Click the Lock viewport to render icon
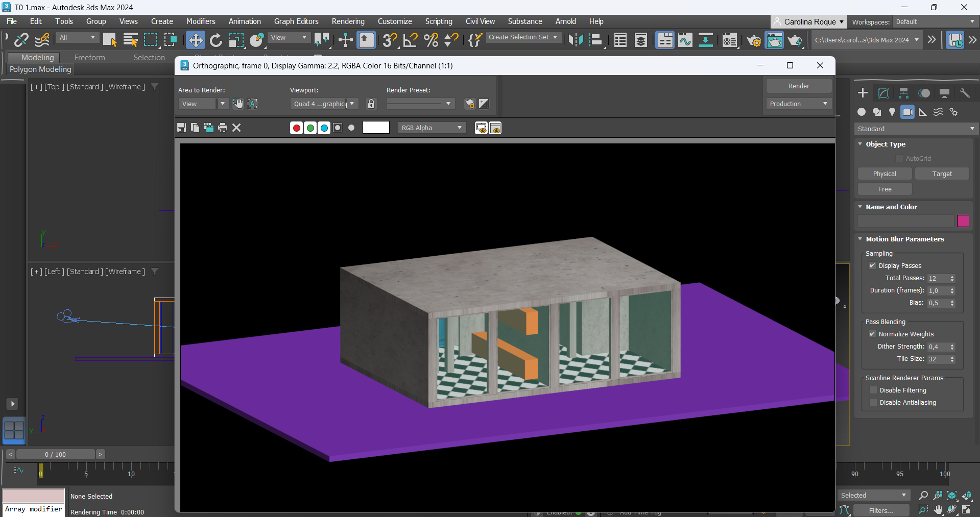The width and height of the screenshot is (980, 517). point(371,104)
